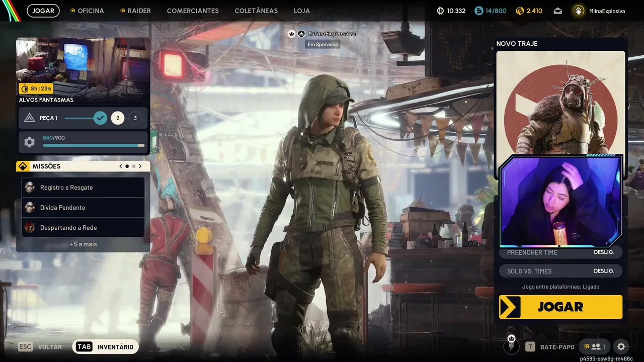Expand the '+5 a mais' missions link
The height and width of the screenshot is (362, 644).
tap(83, 244)
